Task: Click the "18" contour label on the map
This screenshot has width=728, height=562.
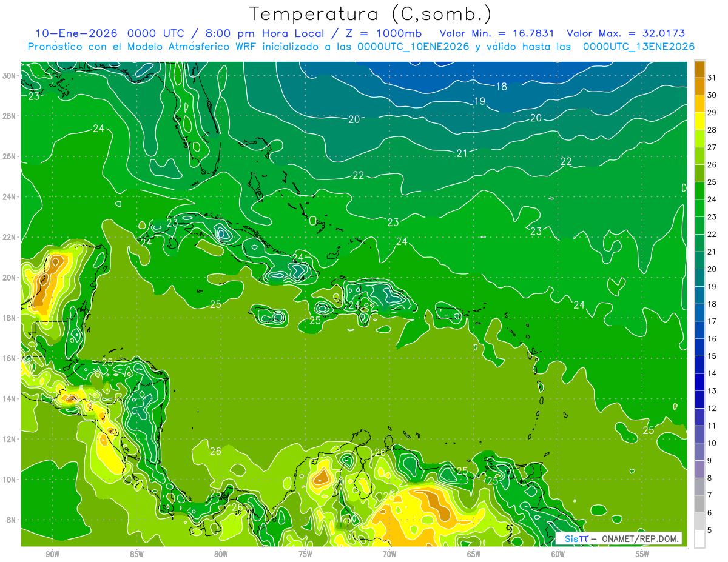Action: tap(501, 87)
